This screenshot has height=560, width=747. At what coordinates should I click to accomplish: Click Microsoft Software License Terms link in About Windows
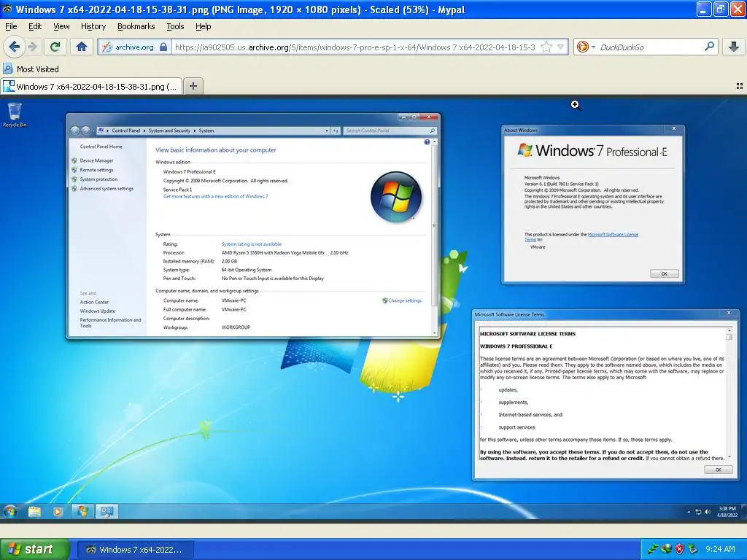[613, 234]
